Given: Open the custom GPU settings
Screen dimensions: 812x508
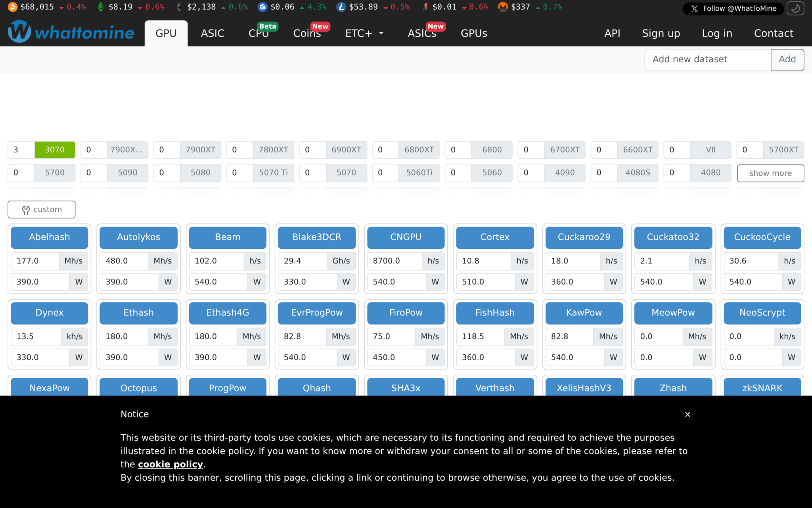Looking at the screenshot, I should pyautogui.click(x=42, y=210).
